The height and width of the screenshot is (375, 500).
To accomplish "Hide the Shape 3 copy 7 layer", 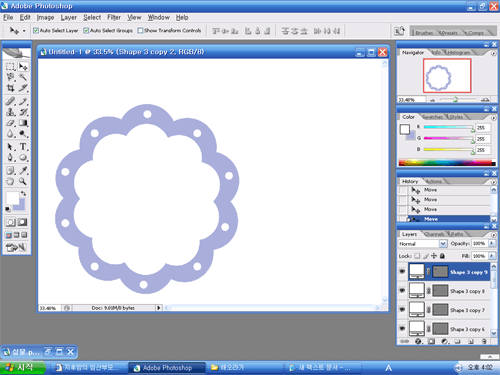I will (402, 309).
